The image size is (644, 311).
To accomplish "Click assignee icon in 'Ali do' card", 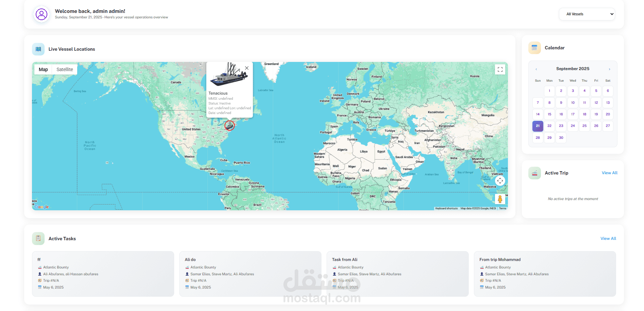I will coord(187,274).
